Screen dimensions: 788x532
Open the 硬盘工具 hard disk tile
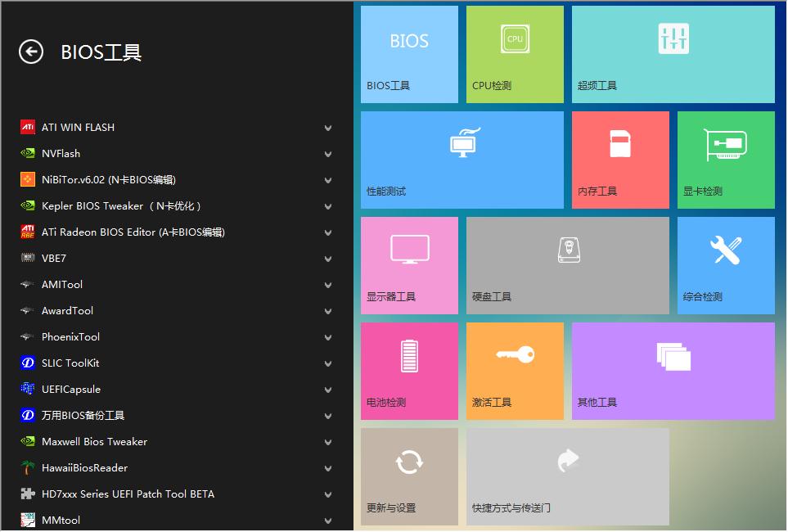(567, 265)
